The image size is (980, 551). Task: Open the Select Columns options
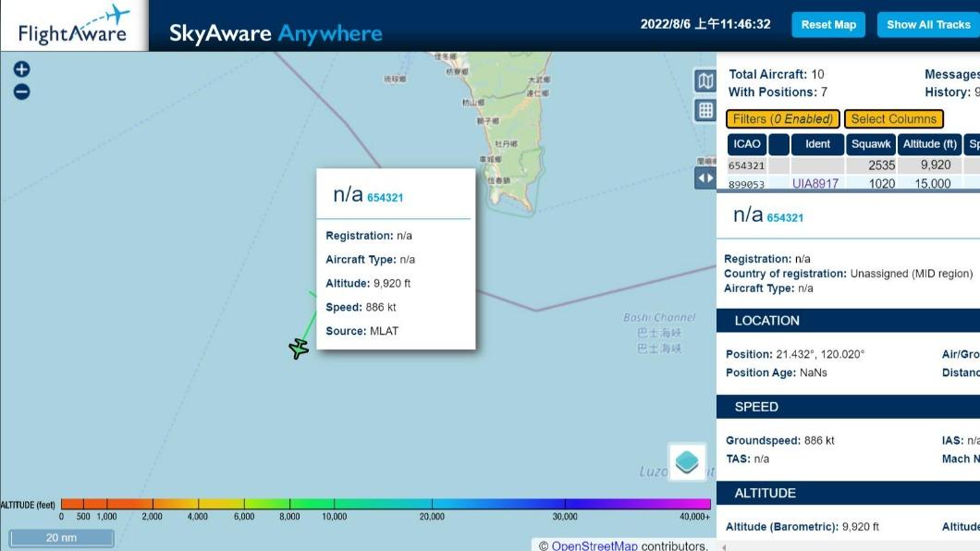tap(894, 118)
